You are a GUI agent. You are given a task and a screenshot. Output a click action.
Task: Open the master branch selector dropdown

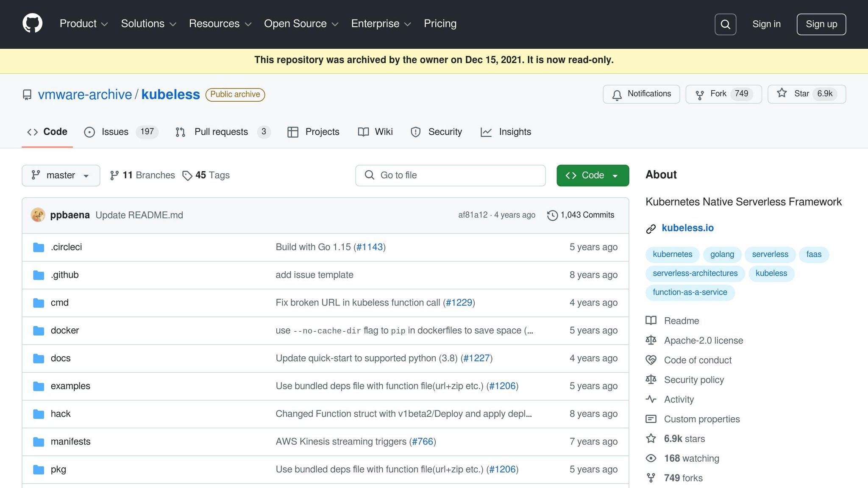(x=61, y=175)
